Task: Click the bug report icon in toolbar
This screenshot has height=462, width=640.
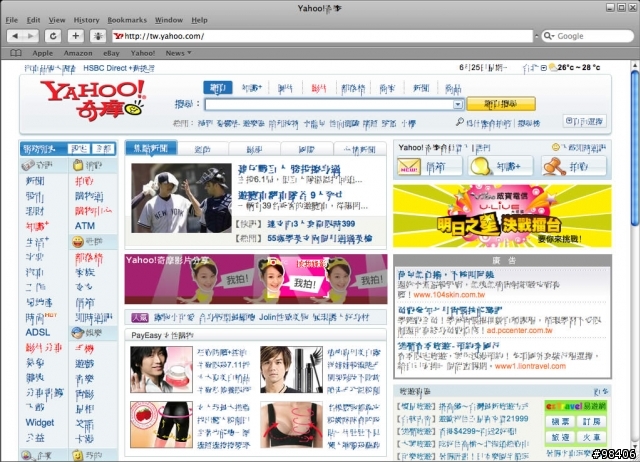Action: tap(98, 36)
